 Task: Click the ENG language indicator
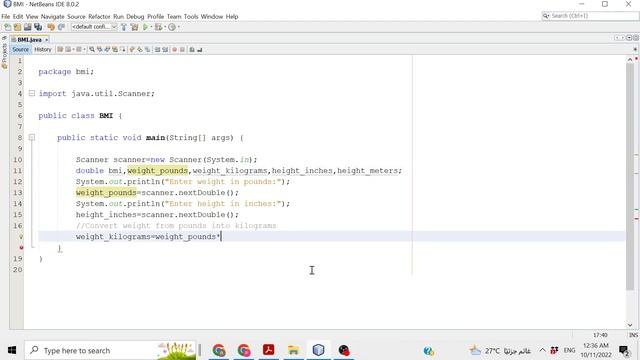click(569, 350)
